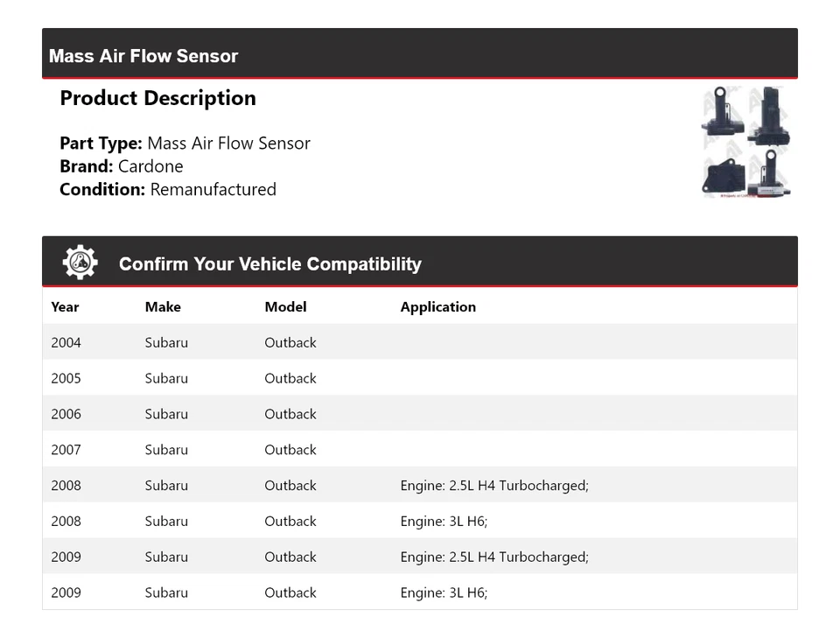Click 2008 Engine: 2.5L H4 Turbocharged application
This screenshot has width=840, height=638.
[x=494, y=486]
